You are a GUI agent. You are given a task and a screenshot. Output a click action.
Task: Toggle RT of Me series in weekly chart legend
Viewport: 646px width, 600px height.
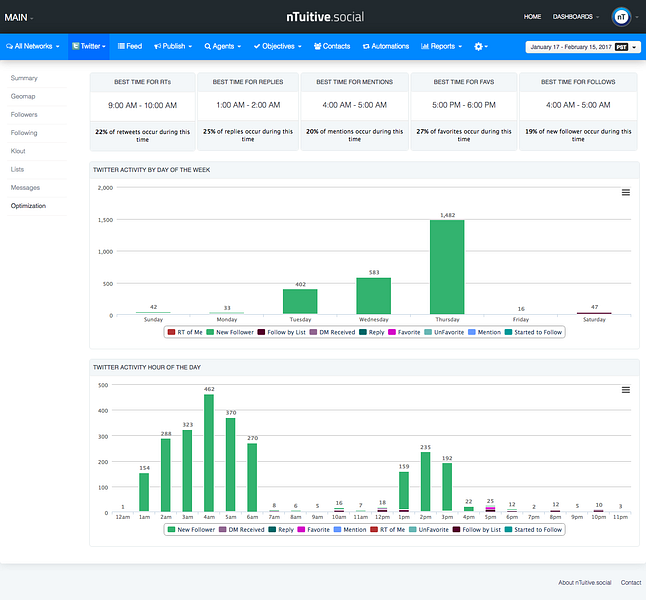tap(189, 332)
